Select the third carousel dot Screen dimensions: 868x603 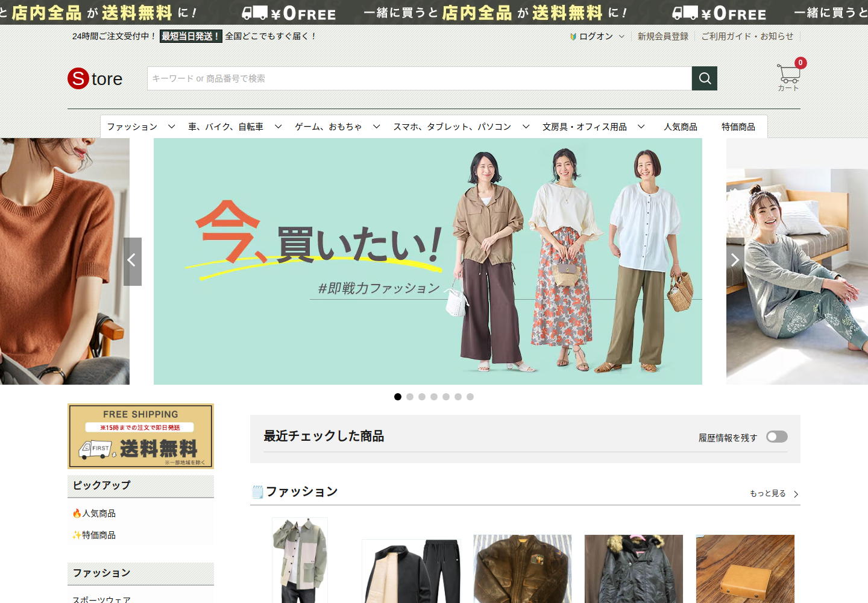click(x=422, y=397)
